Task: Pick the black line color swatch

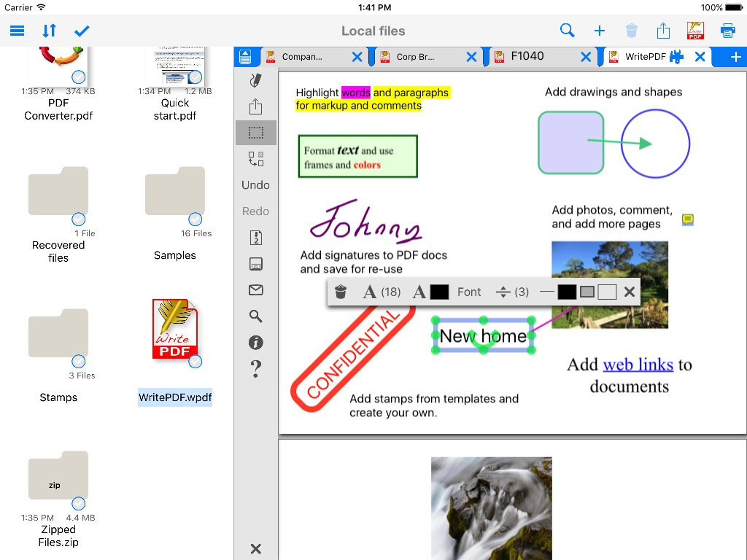Action: click(x=567, y=292)
